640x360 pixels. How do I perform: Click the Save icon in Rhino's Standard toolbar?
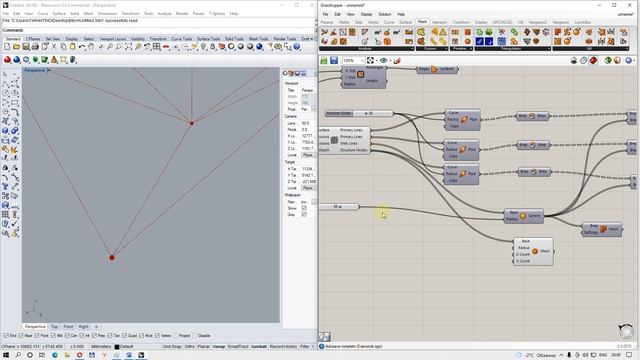pyautogui.click(x=26, y=47)
